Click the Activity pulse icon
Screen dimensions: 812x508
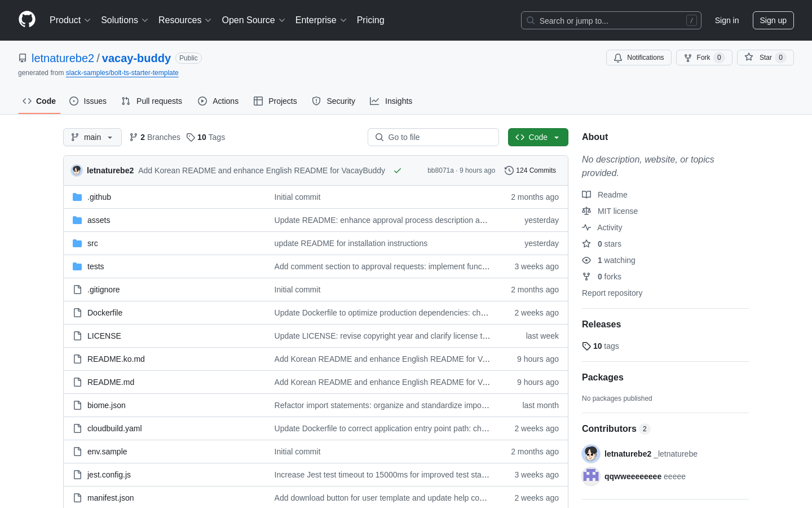586,227
